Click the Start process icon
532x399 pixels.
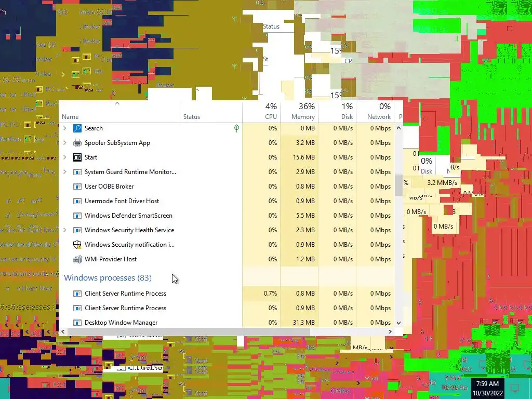coord(77,157)
